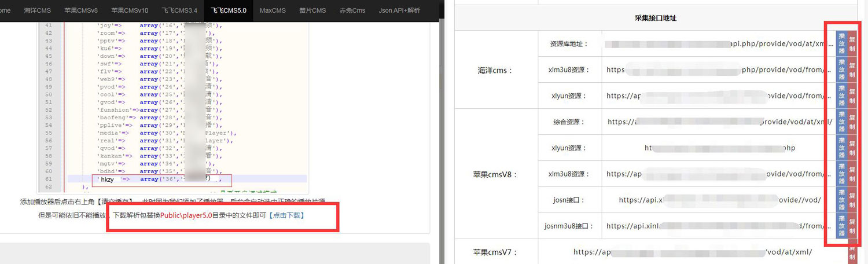Switch to the 赞片CMS tab
This screenshot has width=868, height=264.
[x=312, y=10]
